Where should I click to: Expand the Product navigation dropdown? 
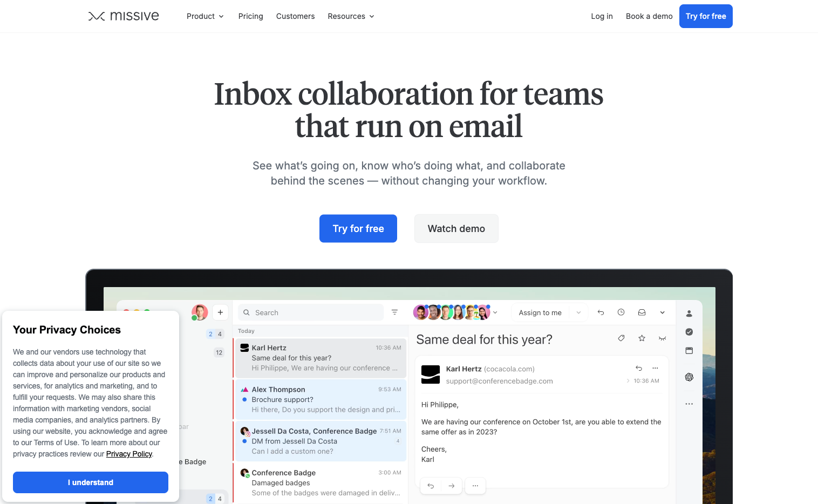point(205,16)
